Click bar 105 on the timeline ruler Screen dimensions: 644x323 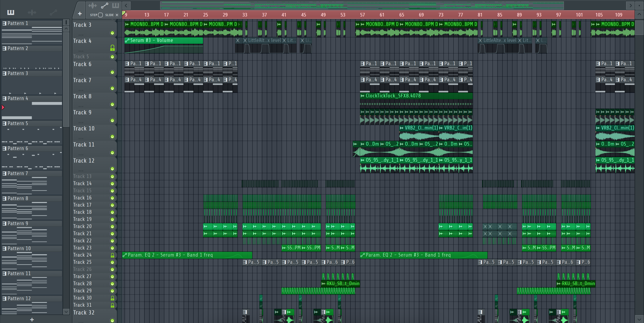[599, 15]
